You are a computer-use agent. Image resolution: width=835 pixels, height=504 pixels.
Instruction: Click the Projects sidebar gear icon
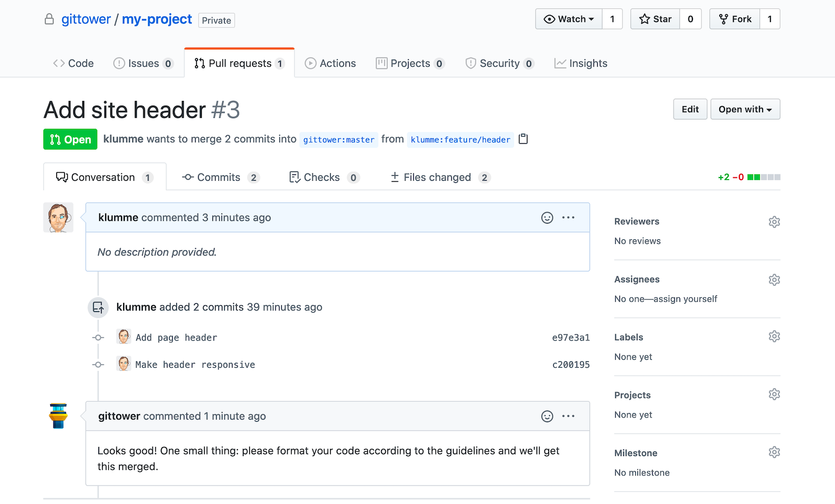[774, 394]
